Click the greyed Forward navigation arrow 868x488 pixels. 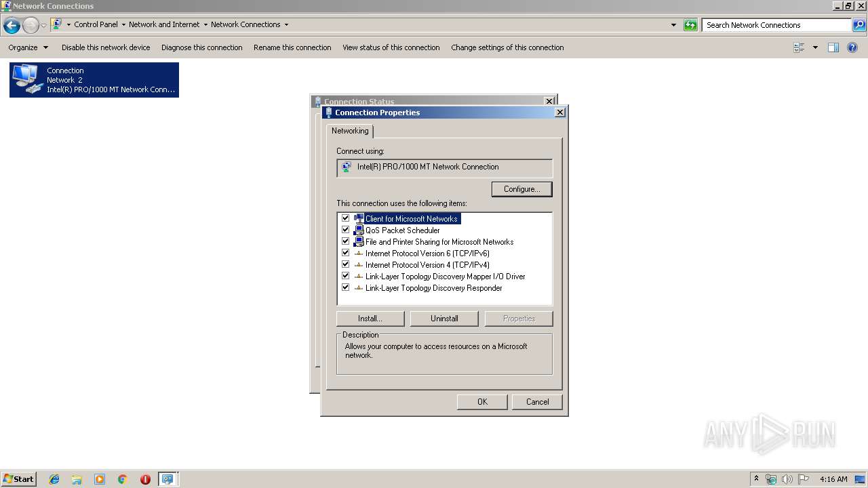click(31, 26)
